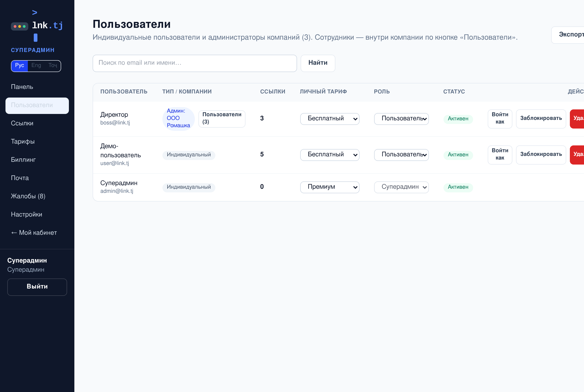584x392 pixels.
Task: Click the ПОЛЬЗОВАТЕЛЬ column header
Action: pos(124,91)
